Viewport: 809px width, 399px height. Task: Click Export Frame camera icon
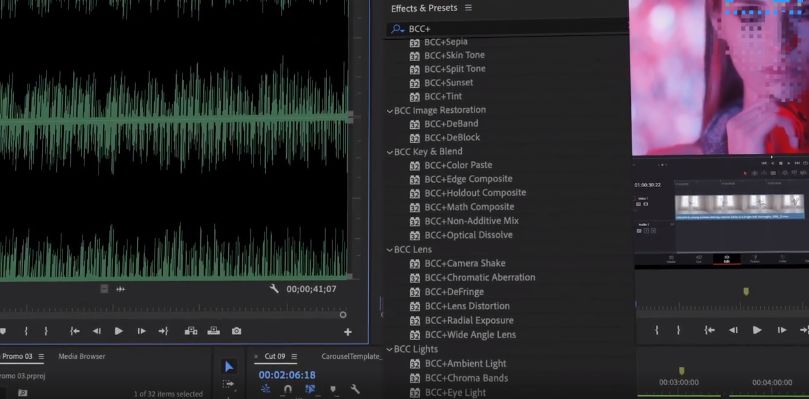tap(236, 331)
